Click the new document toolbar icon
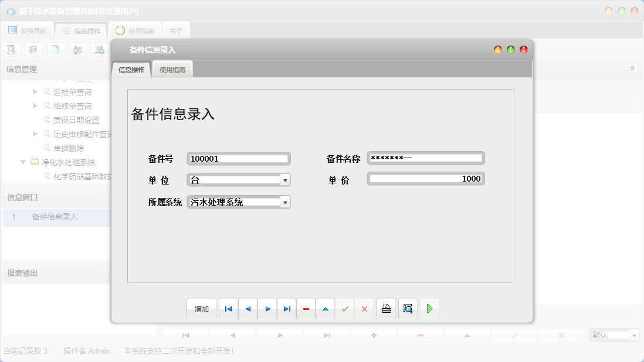Screen dimensions: 644x362 click(56, 49)
